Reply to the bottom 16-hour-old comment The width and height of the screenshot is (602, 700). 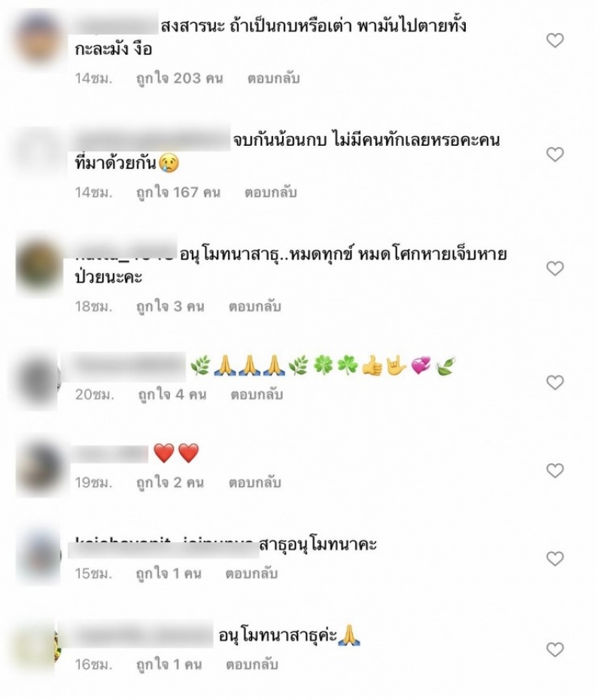[252, 665]
